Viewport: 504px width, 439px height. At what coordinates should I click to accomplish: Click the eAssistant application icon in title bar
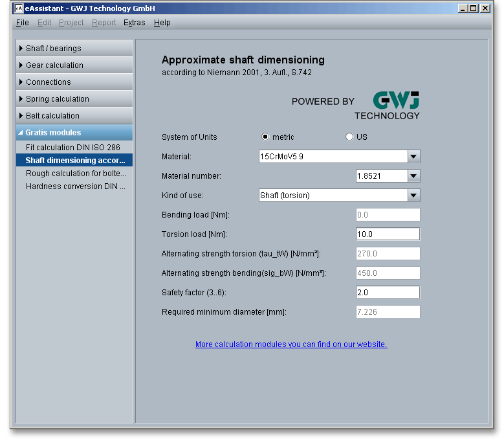coord(19,8)
